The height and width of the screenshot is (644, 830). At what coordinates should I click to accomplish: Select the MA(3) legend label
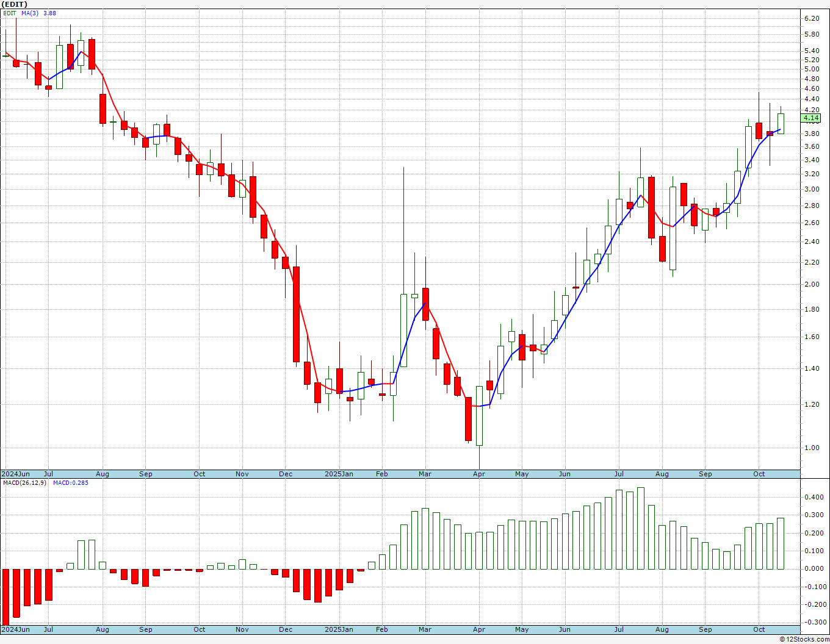(30, 13)
